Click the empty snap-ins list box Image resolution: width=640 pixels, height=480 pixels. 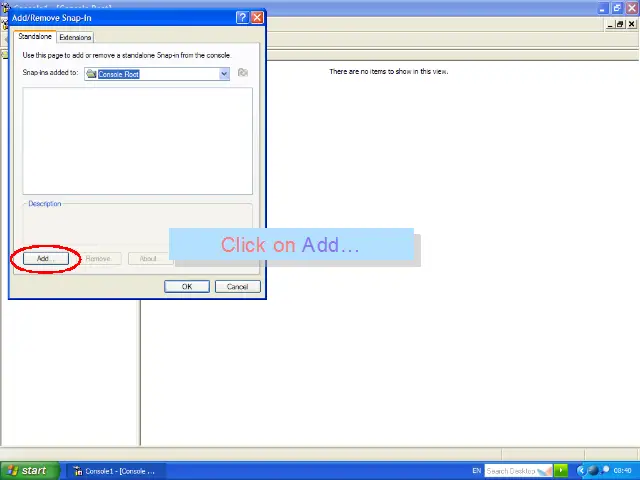(137, 140)
